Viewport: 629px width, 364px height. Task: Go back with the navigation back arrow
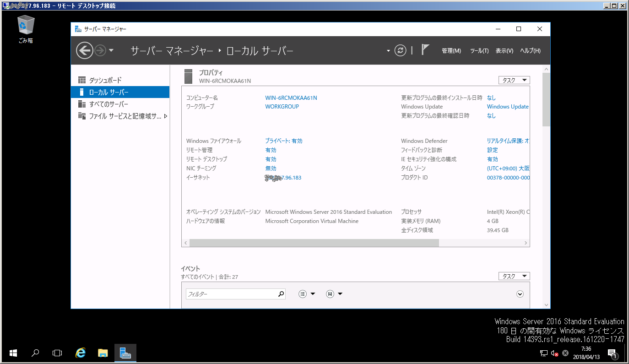(x=85, y=50)
